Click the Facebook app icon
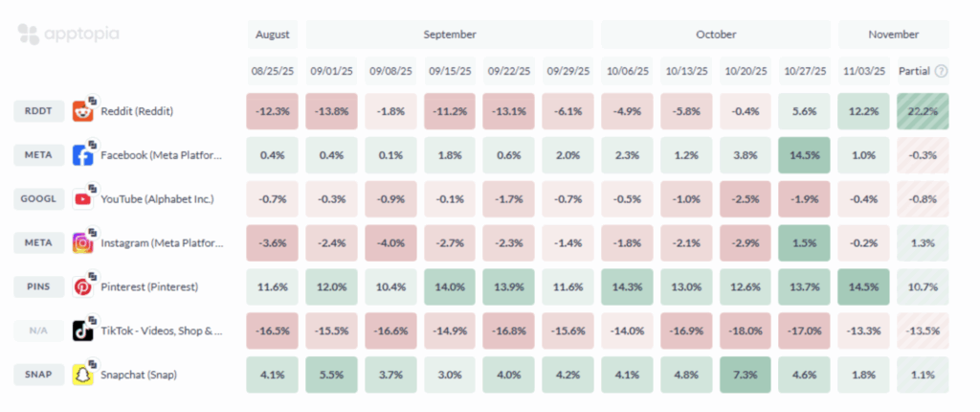980x412 pixels. pos(84,155)
